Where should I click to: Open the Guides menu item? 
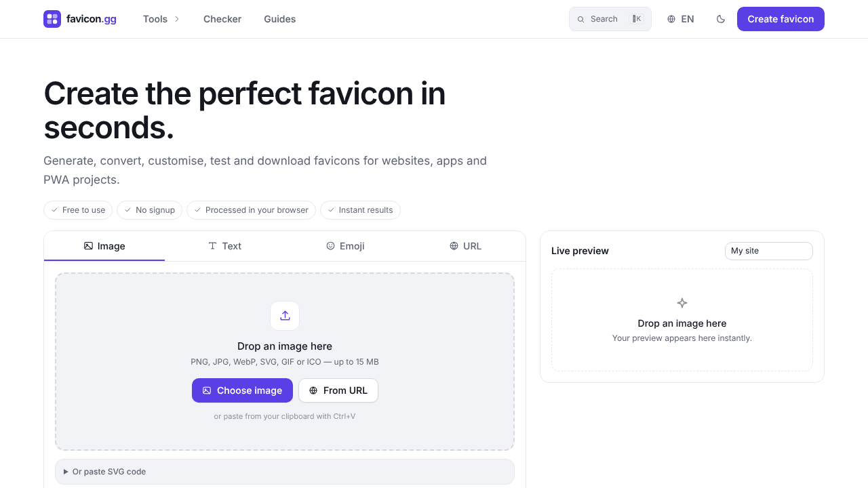point(280,19)
